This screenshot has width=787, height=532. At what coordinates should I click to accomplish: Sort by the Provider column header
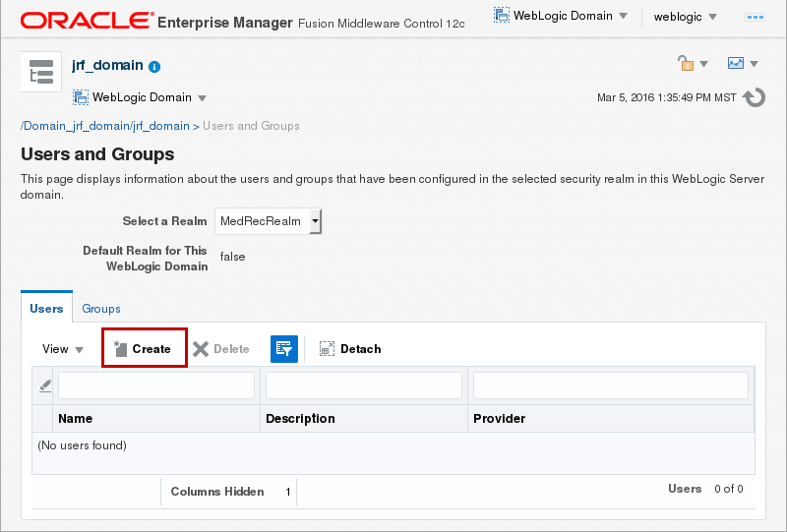tap(500, 418)
